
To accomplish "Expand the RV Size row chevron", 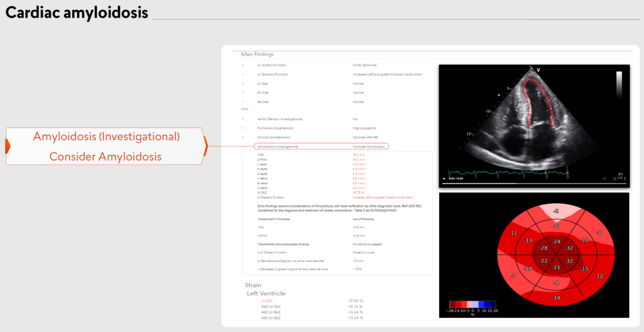I will pos(243,93).
